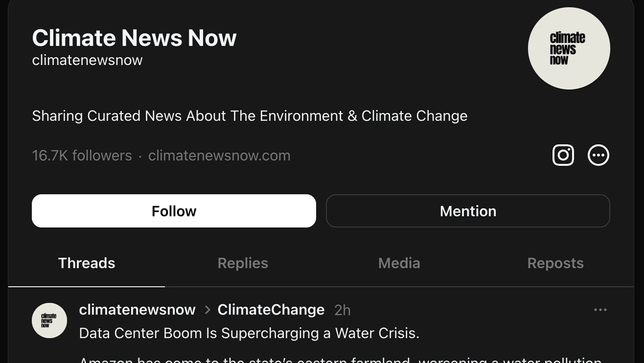The height and width of the screenshot is (363, 644).
Task: Switch to the Replies tab
Action: [x=243, y=263]
